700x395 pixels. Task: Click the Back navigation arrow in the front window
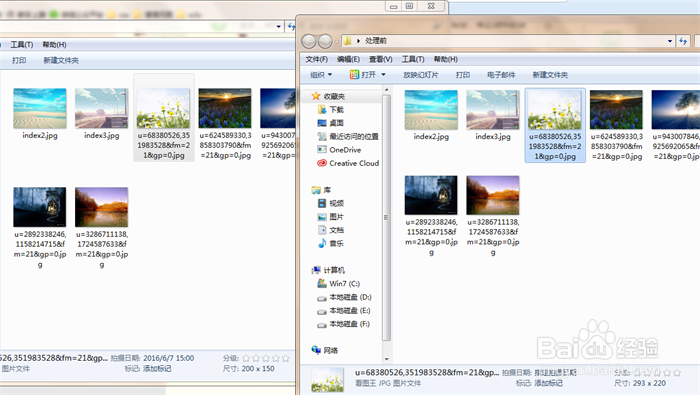click(x=309, y=41)
